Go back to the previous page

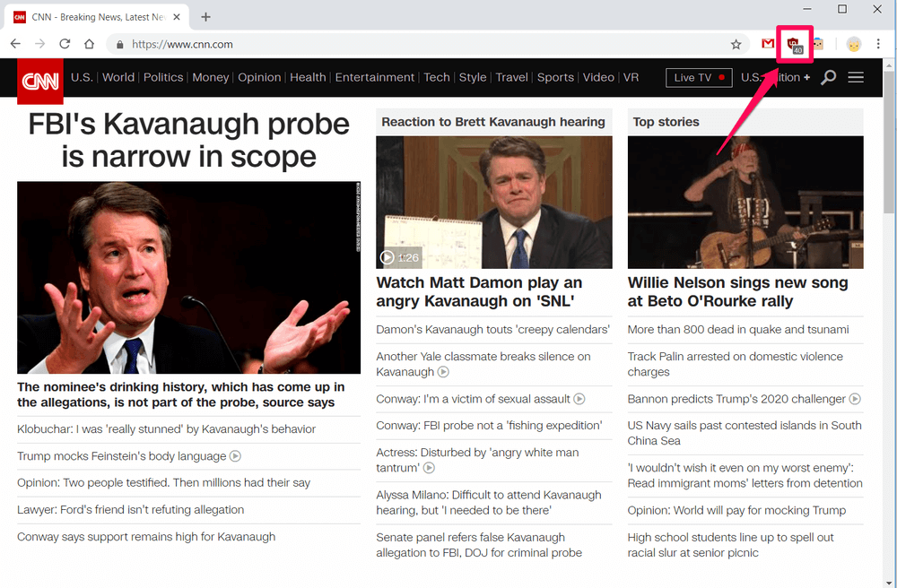click(15, 44)
